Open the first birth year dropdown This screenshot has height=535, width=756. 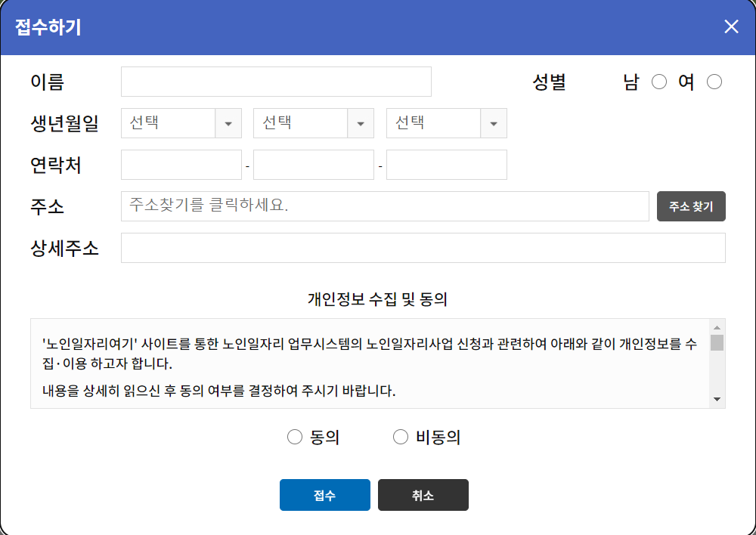(x=228, y=123)
